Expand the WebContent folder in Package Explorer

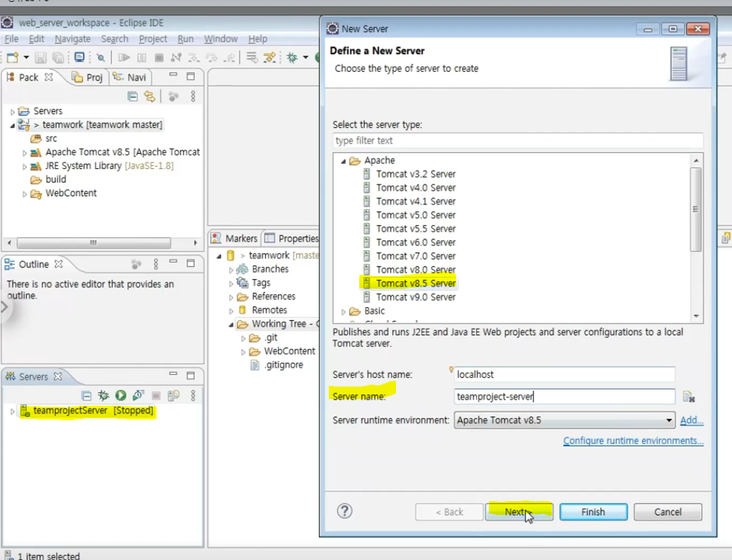pos(25,194)
